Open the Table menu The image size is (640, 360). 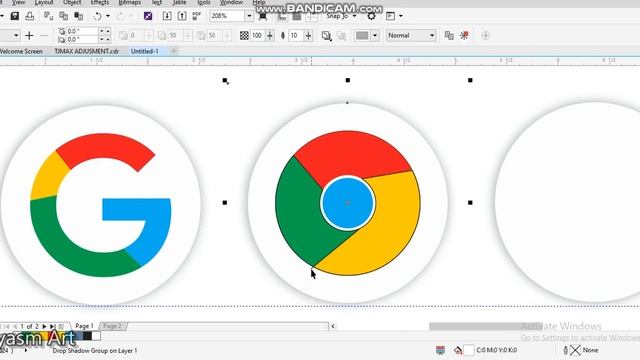click(179, 2)
